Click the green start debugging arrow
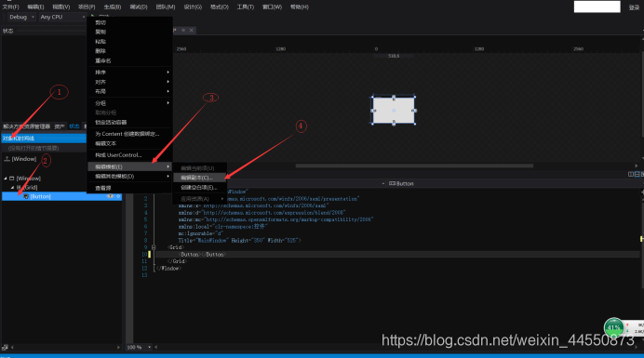 click(93, 17)
